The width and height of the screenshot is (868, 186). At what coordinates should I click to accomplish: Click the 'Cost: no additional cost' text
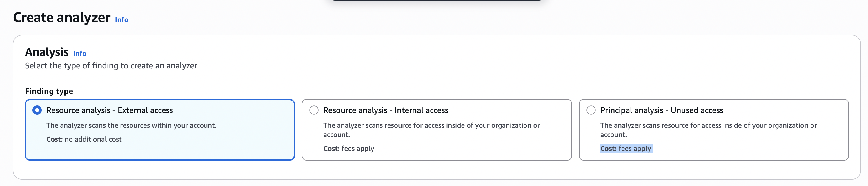[x=84, y=139]
